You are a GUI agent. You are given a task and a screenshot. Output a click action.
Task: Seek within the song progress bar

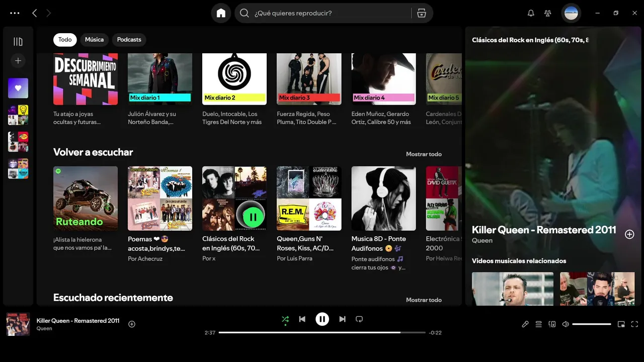[322, 332]
